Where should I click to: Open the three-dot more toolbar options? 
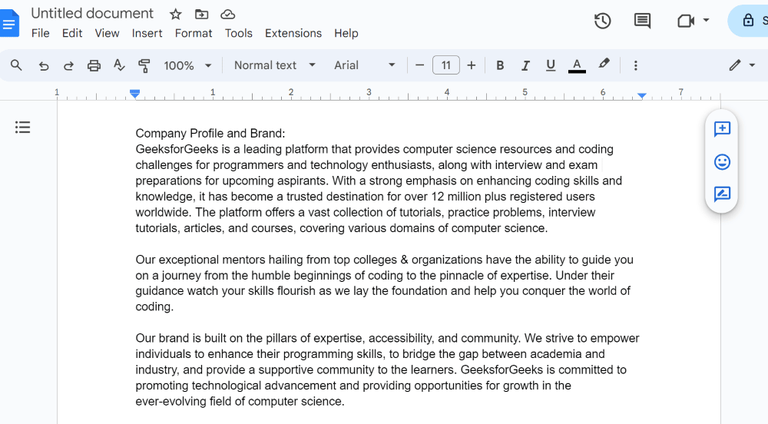click(636, 65)
